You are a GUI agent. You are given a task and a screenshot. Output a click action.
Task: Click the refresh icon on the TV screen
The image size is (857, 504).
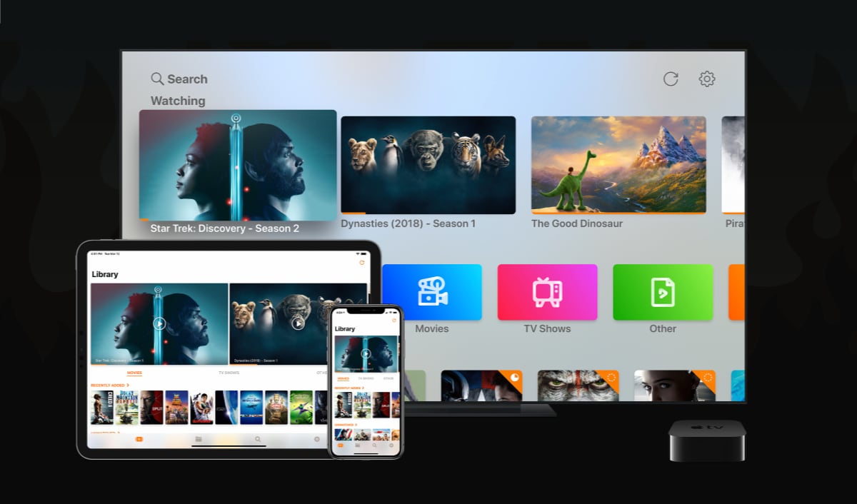(671, 79)
